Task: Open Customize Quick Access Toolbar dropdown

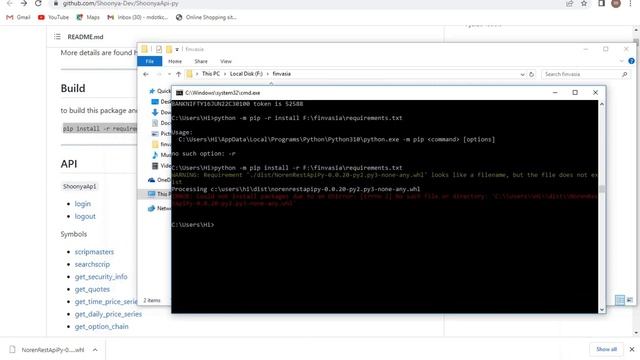Action: pyautogui.click(x=177, y=49)
